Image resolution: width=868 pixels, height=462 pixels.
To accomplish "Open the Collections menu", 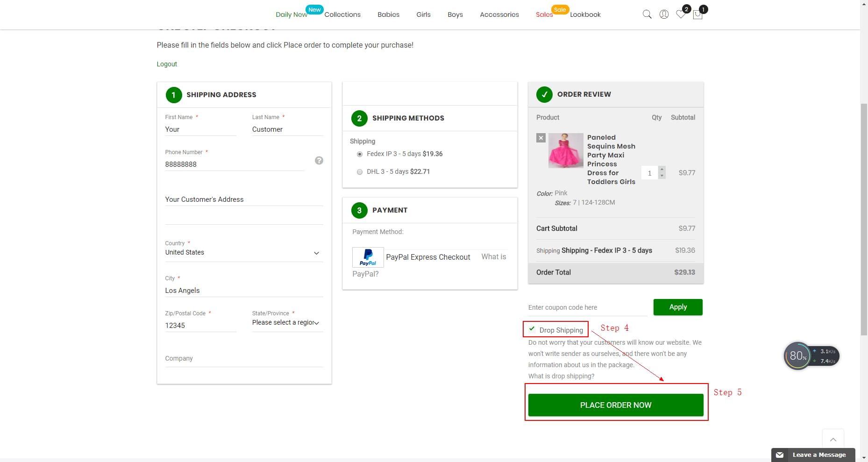I will tap(342, 14).
